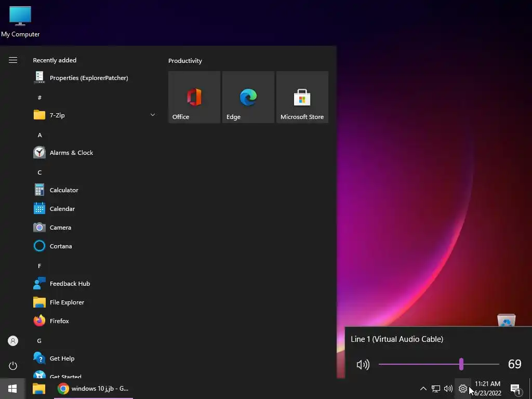Viewport: 532px width, 399px height.
Task: Open the Microsoft Store tile
Action: [302, 97]
